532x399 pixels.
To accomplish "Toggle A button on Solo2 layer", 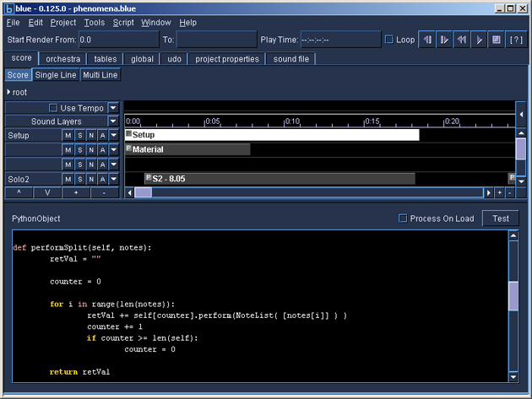I will click(103, 180).
